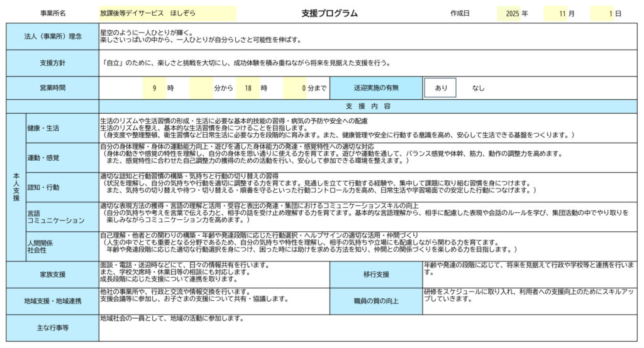Choose the boxed あり option for 送迎
Image resolution: width=644 pixels, height=348 pixels.
pos(440,88)
